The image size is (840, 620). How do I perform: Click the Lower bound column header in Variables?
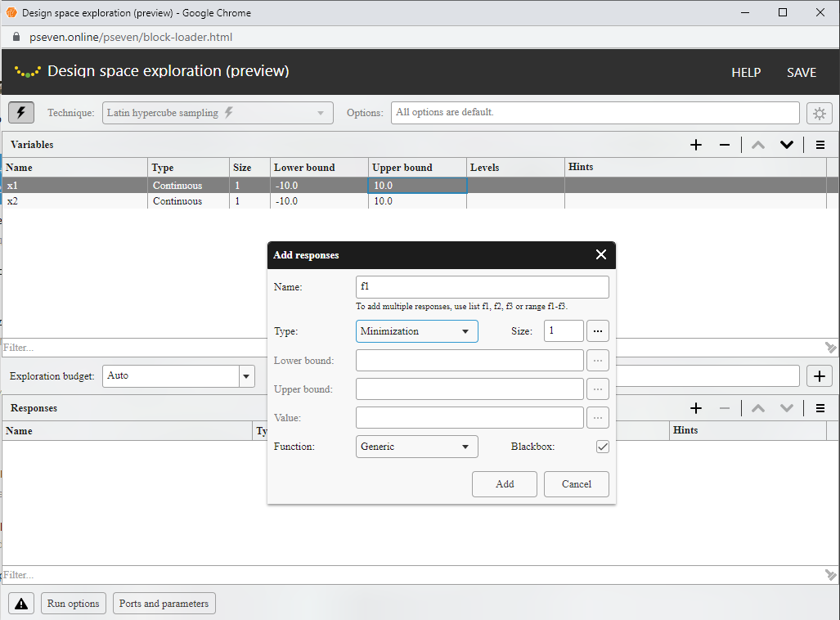click(319, 168)
